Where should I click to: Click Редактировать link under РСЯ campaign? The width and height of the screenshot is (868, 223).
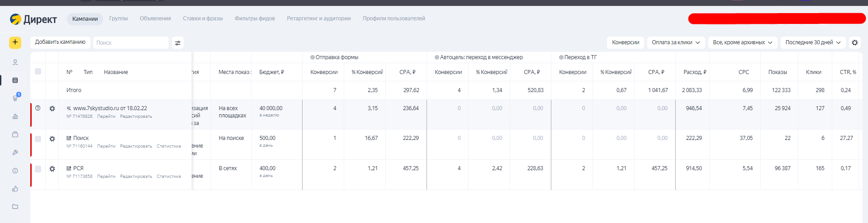136,177
